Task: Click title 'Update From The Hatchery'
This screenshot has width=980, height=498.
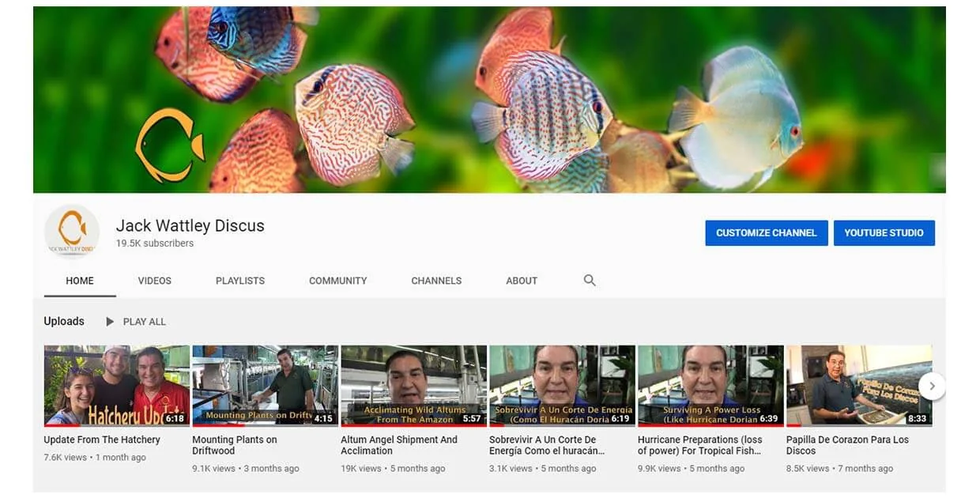Action: pos(102,440)
